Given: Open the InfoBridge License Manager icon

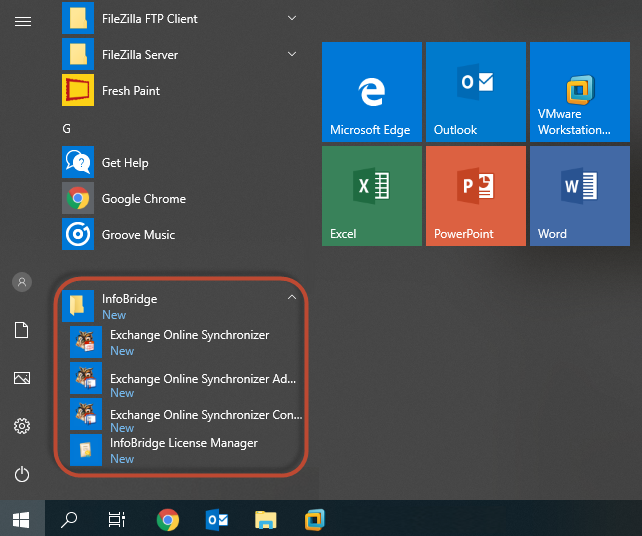Looking at the screenshot, I should [x=86, y=450].
